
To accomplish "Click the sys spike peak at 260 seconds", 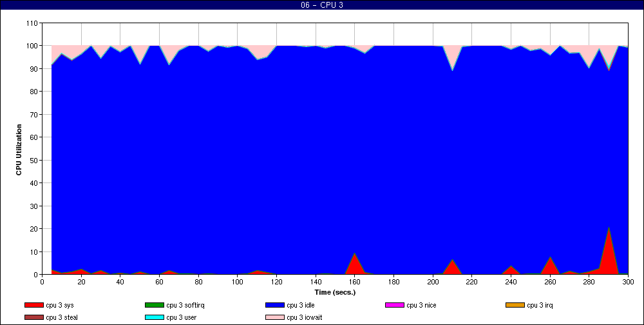I will tap(550, 257).
